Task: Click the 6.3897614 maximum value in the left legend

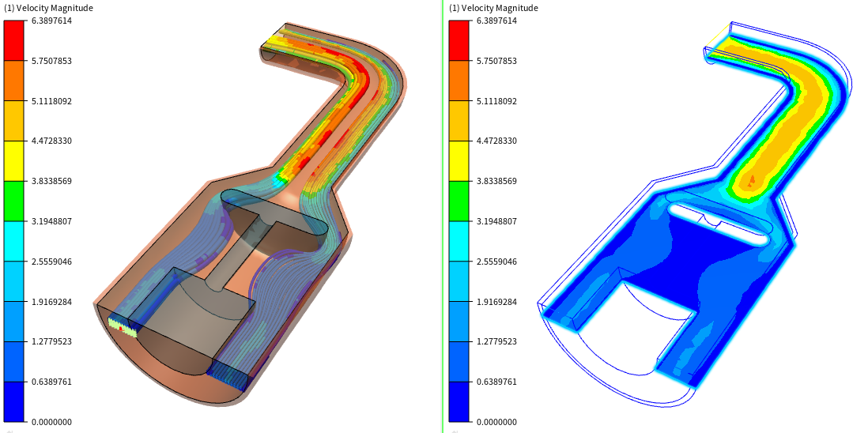Action: [x=52, y=21]
